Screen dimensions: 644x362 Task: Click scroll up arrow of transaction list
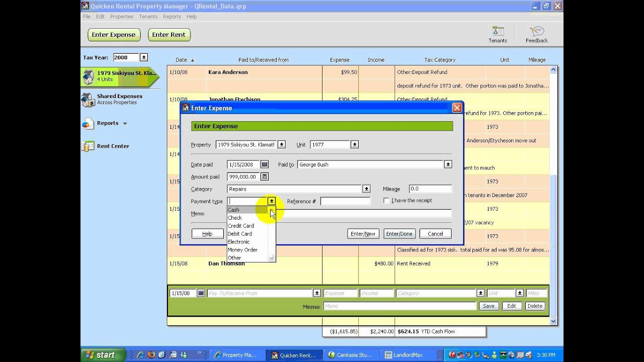coord(553,70)
